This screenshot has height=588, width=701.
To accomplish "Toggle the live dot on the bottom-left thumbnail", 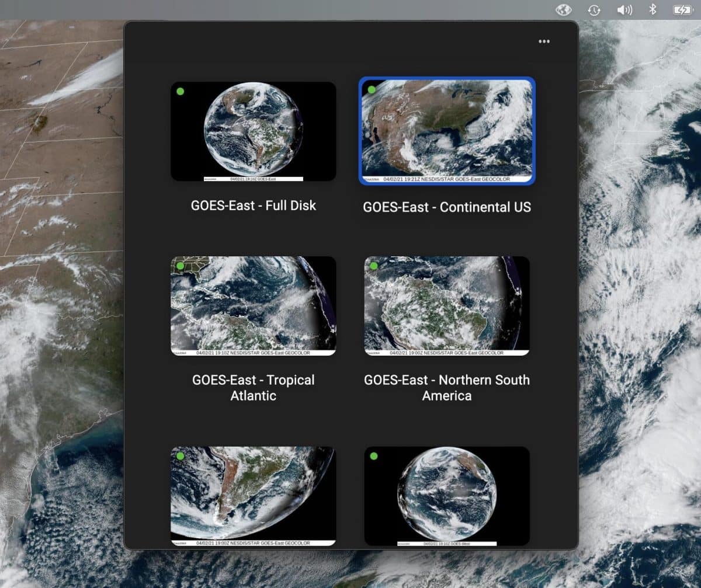I will pyautogui.click(x=180, y=456).
